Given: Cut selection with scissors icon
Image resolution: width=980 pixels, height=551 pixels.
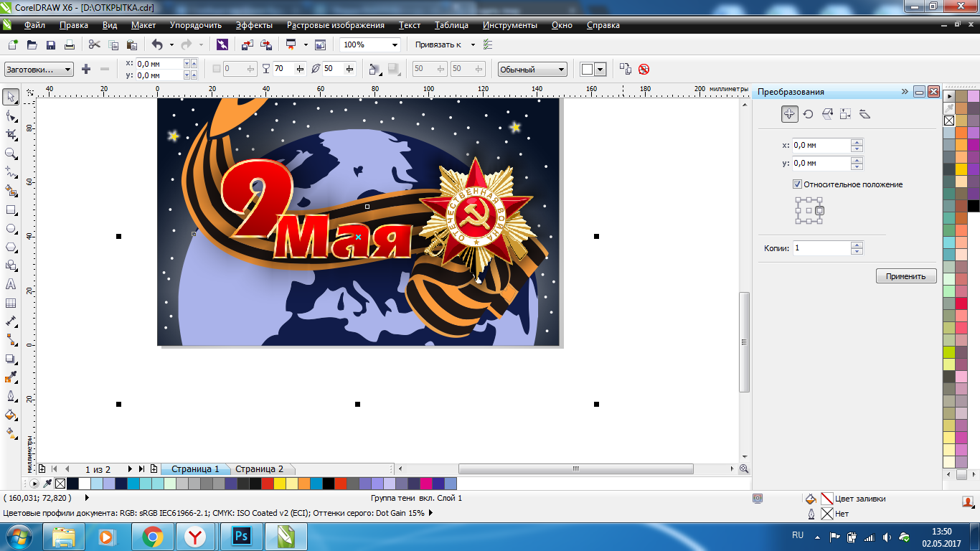Looking at the screenshot, I should click(x=94, y=44).
